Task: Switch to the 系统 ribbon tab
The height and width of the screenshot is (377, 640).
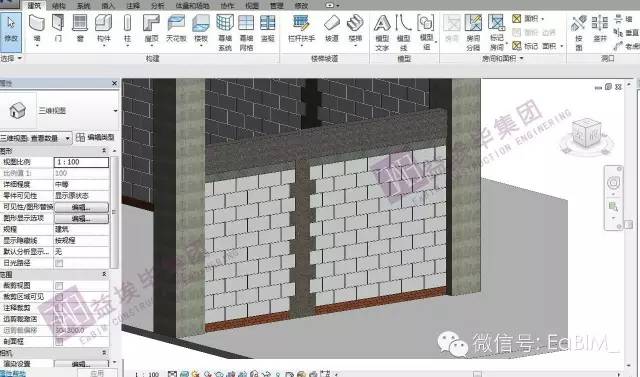Action: click(84, 6)
